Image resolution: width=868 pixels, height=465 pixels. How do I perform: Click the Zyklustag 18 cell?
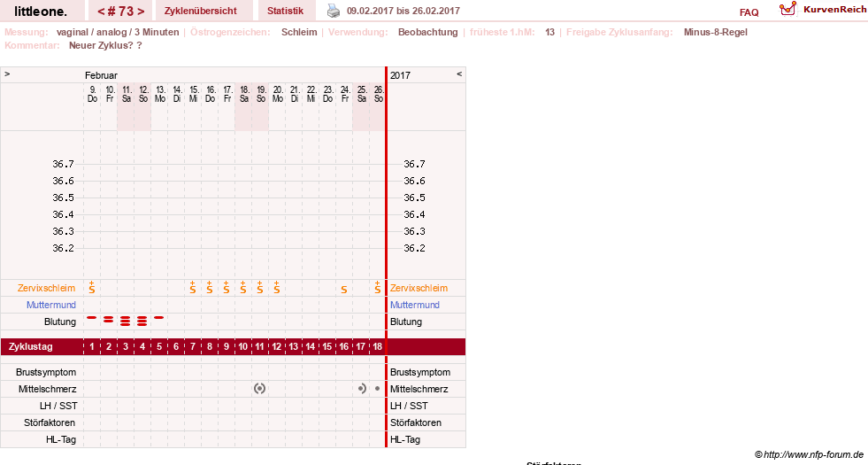coord(378,346)
